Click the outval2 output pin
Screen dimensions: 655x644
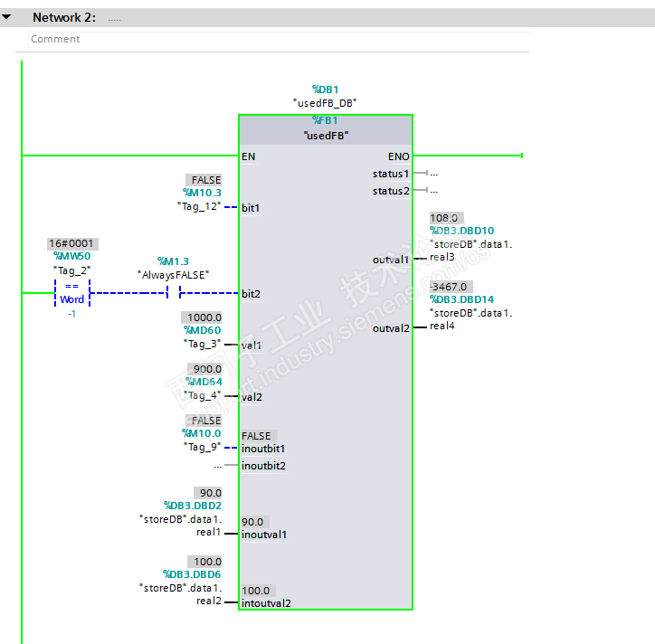pyautogui.click(x=391, y=328)
